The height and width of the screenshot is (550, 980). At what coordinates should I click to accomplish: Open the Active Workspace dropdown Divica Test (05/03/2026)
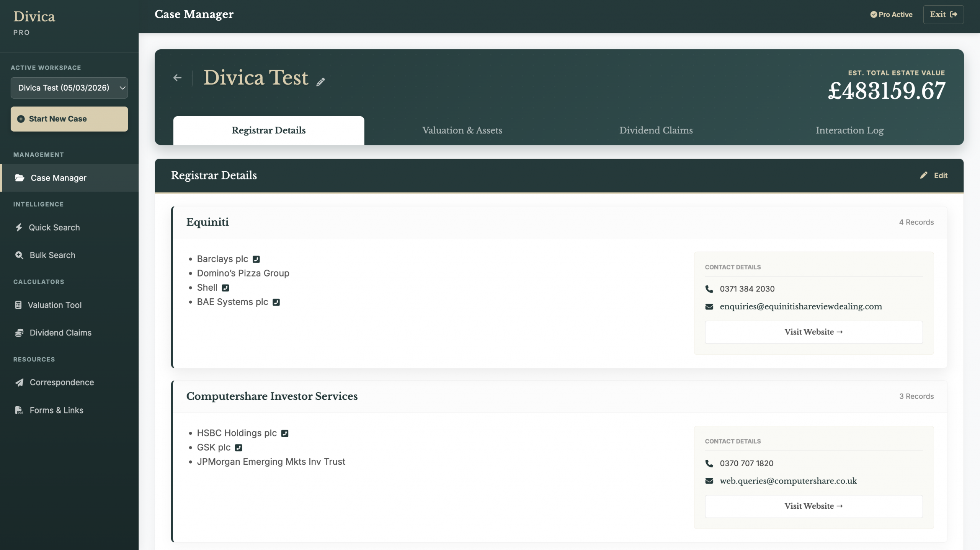pyautogui.click(x=69, y=88)
